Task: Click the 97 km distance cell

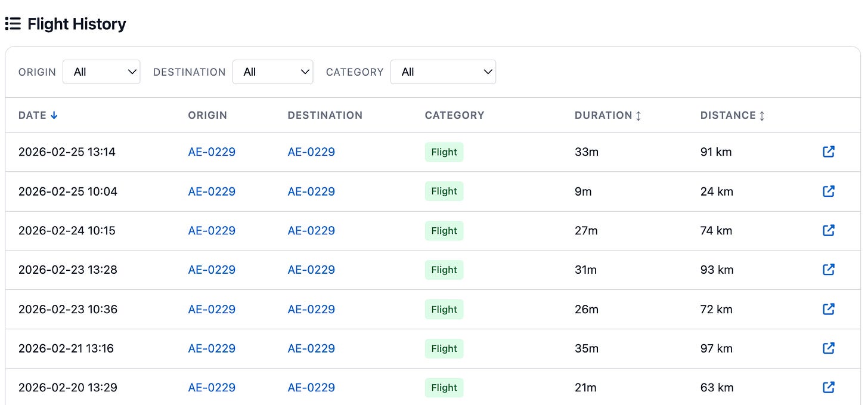Action: coord(716,348)
